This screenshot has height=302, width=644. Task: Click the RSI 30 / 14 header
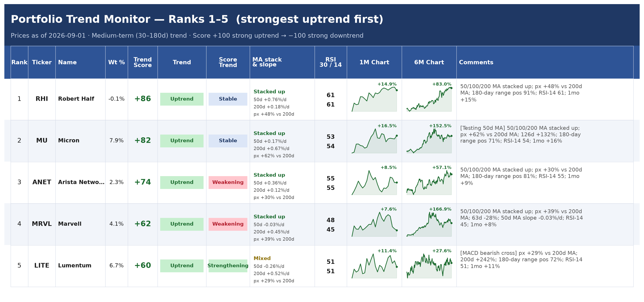(x=331, y=62)
